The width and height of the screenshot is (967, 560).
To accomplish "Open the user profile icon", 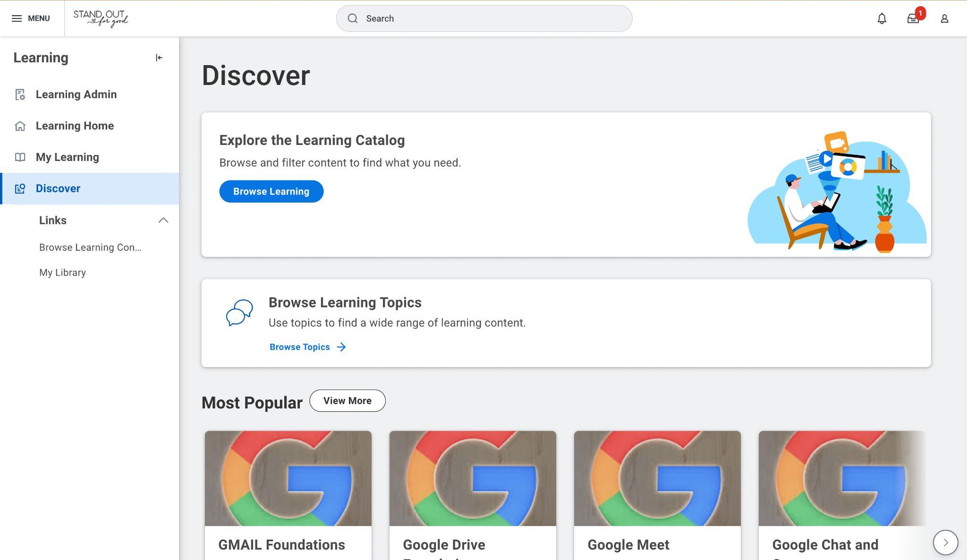I will tap(944, 18).
